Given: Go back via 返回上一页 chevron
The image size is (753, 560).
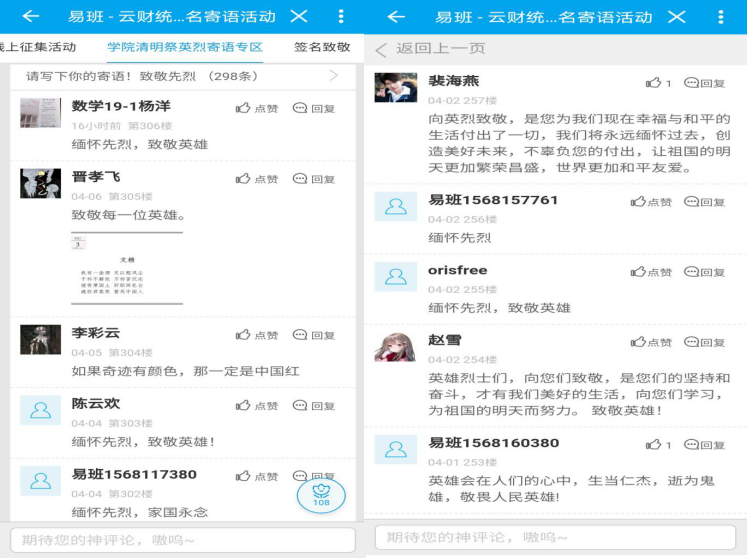Looking at the screenshot, I should tap(381, 49).
